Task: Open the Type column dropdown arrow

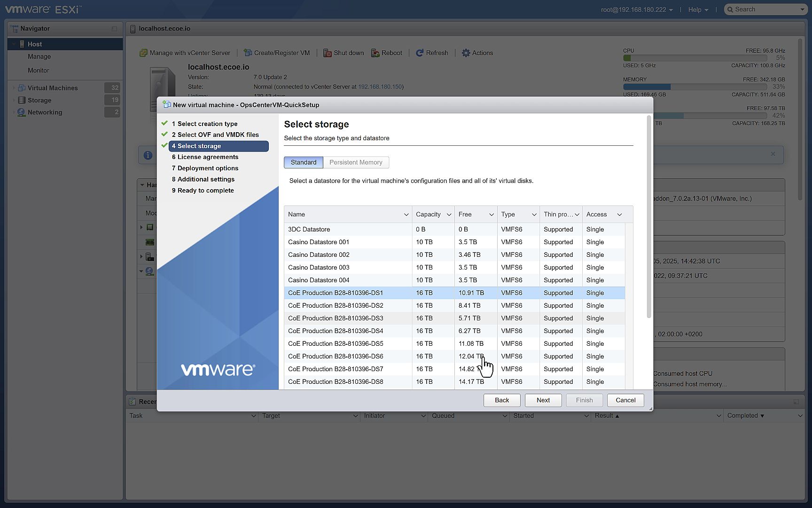Action: (x=534, y=214)
